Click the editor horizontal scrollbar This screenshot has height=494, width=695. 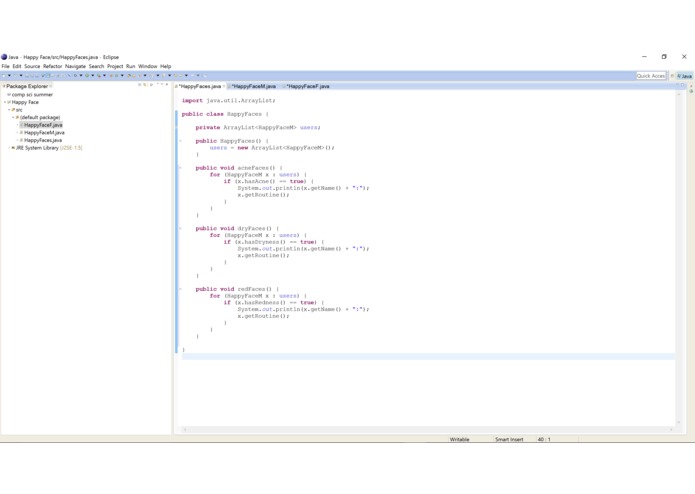click(428, 429)
